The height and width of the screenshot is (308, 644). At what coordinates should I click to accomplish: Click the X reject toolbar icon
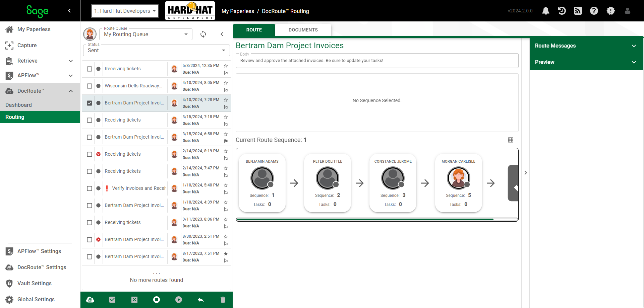click(134, 300)
